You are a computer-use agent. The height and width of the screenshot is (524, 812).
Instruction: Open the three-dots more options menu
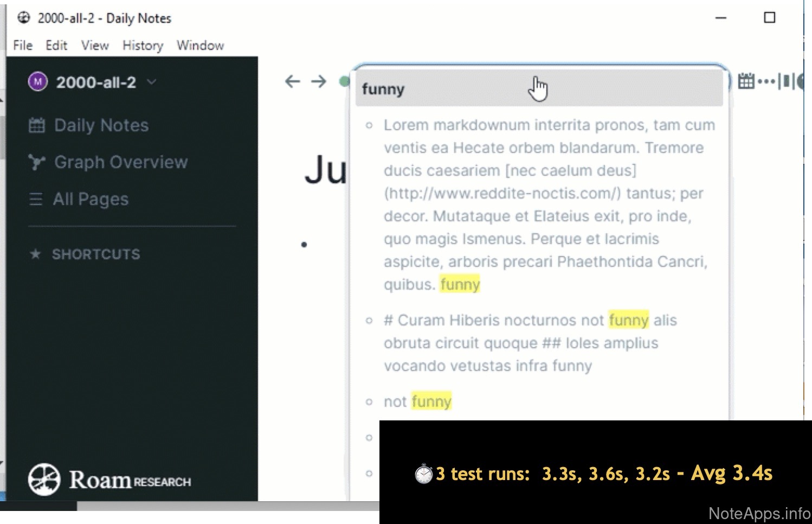(x=766, y=81)
